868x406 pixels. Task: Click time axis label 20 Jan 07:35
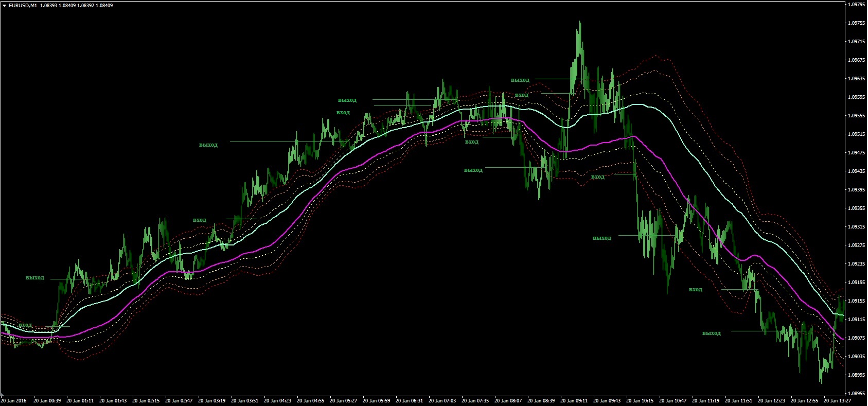[x=475, y=400]
